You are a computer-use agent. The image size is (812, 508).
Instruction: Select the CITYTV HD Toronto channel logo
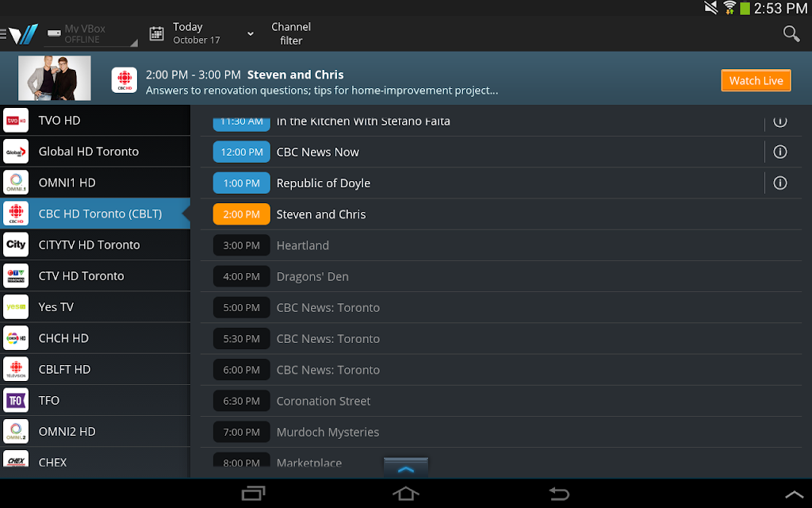pyautogui.click(x=16, y=244)
